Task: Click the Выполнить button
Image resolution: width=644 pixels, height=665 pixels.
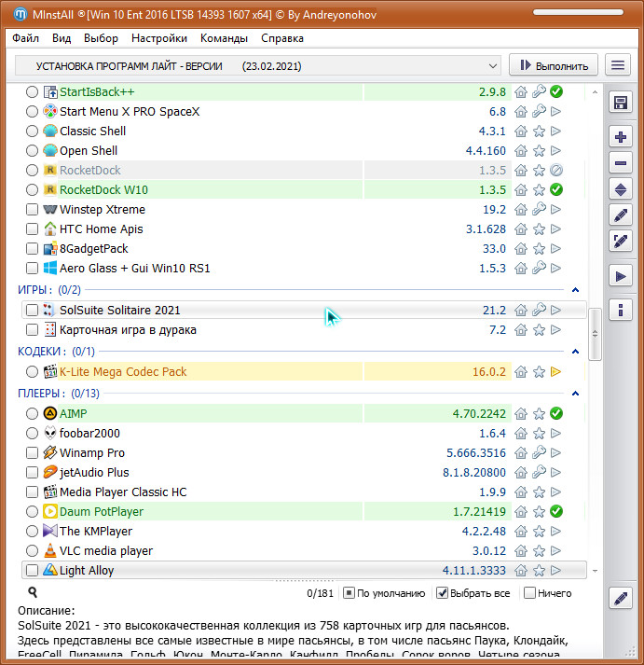Action: pyautogui.click(x=554, y=65)
